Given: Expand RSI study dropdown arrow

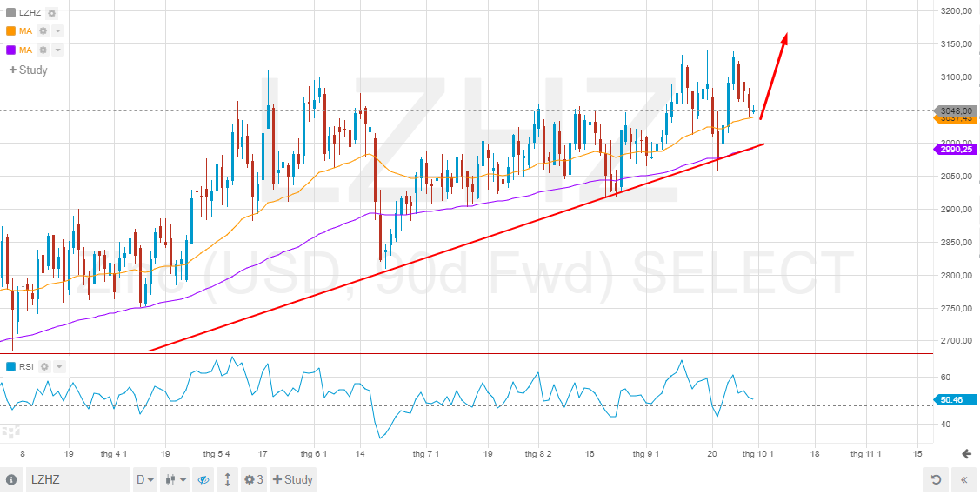Looking at the screenshot, I should click(x=59, y=367).
